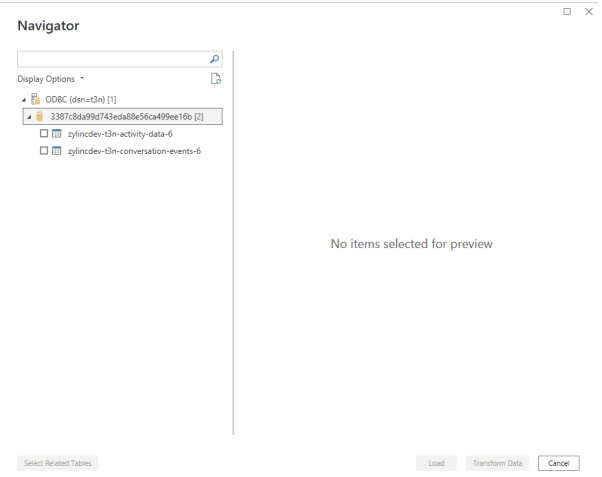Viewport: 602px width, 477px height.
Task: Collapse the 3387c8da99d743eda88e56ca499ee16b database arrow
Action: (29, 117)
